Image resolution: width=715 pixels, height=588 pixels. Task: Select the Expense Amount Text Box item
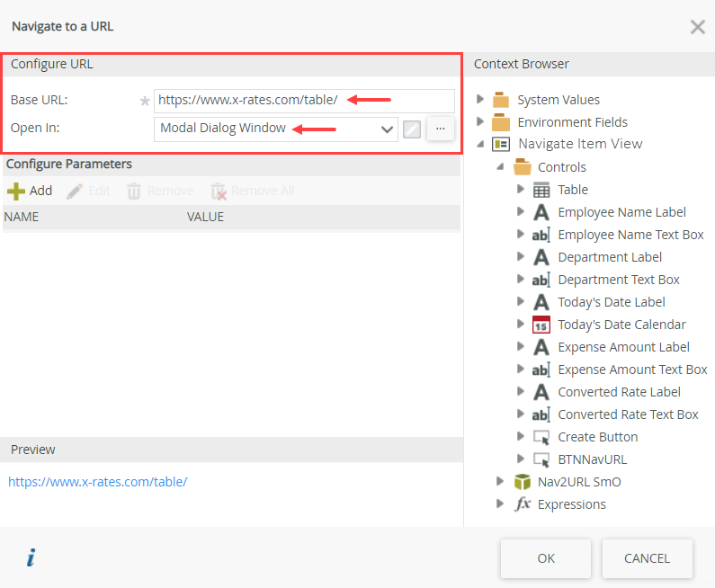point(632,370)
